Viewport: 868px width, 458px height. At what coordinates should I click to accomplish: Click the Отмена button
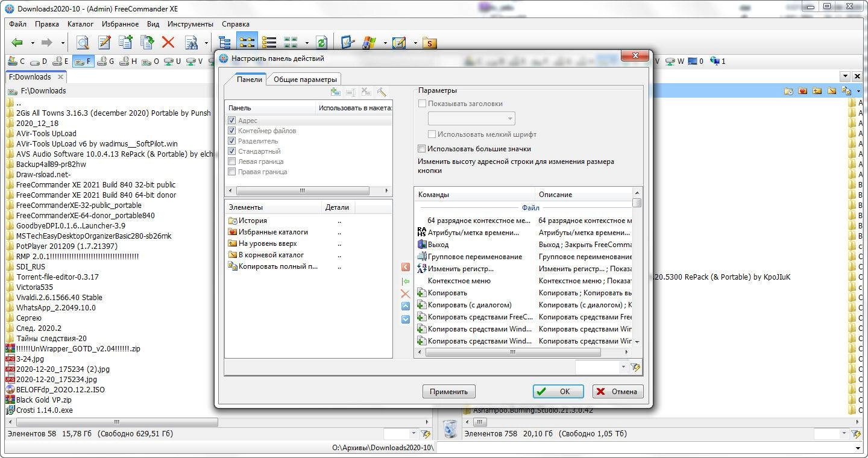618,391
